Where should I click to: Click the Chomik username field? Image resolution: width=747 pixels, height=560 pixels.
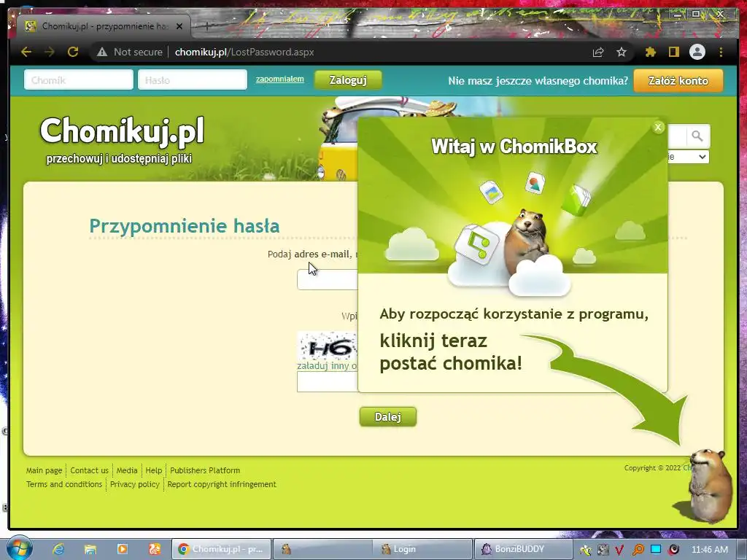click(79, 80)
